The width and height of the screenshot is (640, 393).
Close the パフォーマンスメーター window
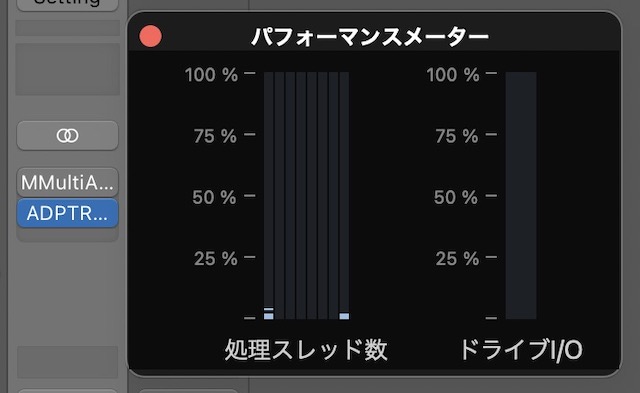click(151, 36)
